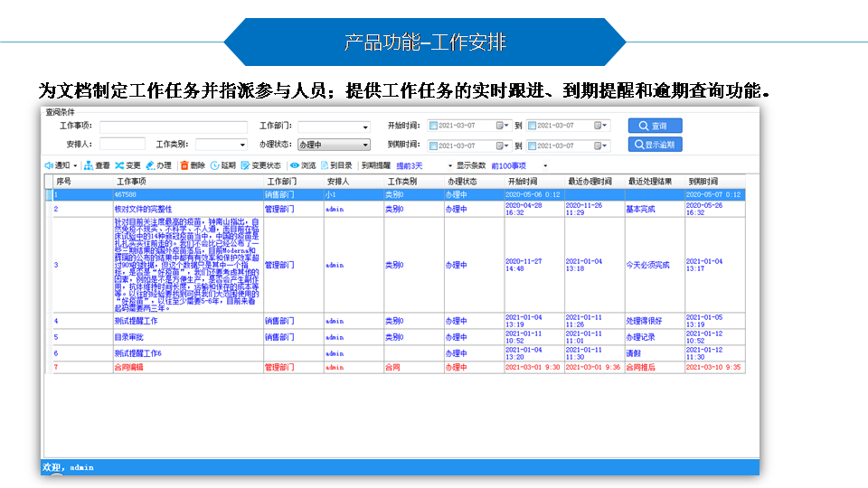
Task: Click the 到目录 toolbar icon
Action: [x=325, y=165]
